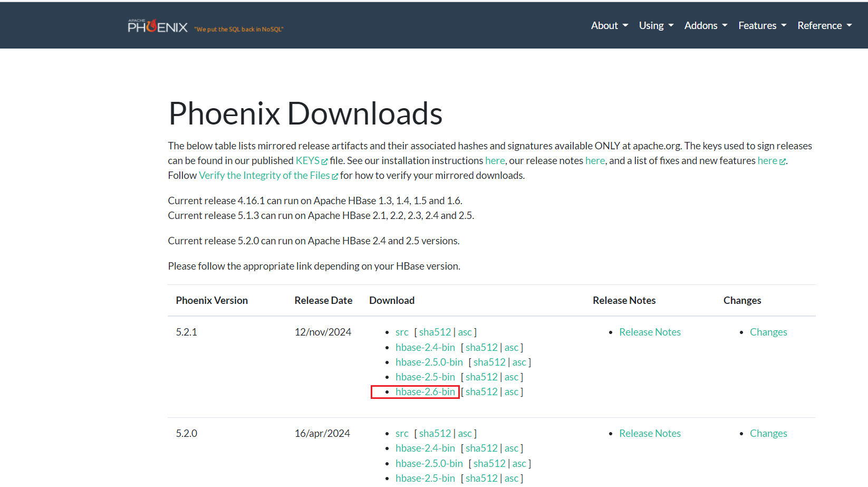Image resolution: width=868 pixels, height=487 pixels.
Task: Open Verify the Integrity of the Files link
Action: [268, 175]
